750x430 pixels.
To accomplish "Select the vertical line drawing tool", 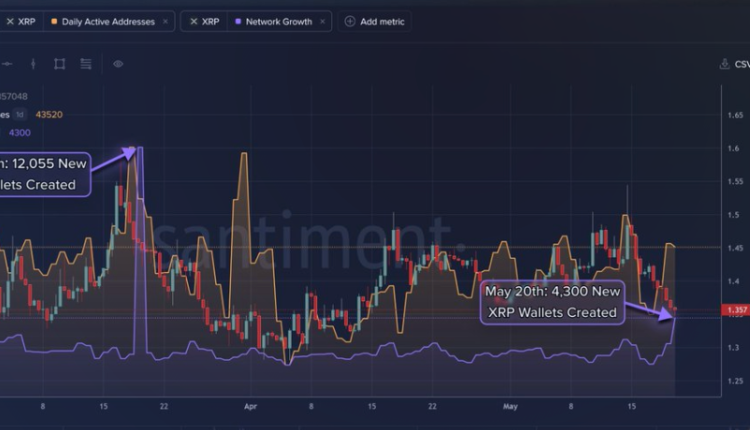I will tap(33, 64).
